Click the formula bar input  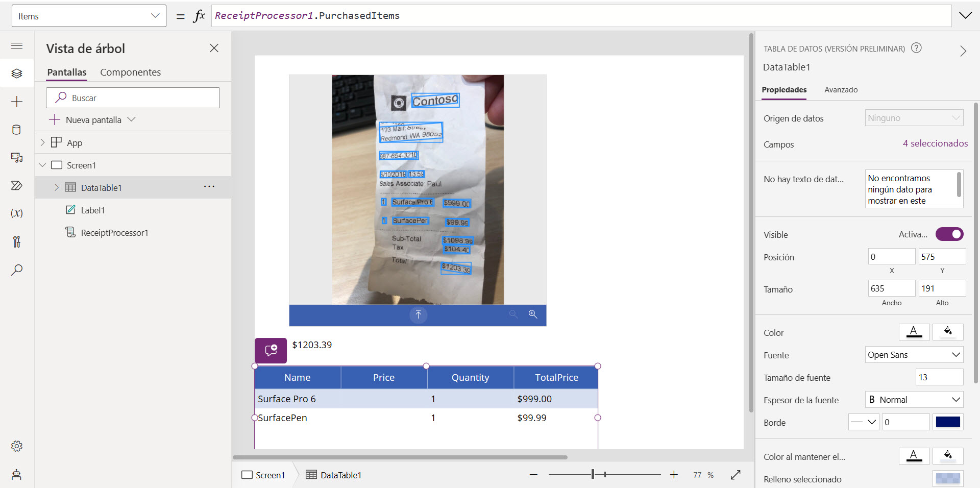[x=581, y=16]
